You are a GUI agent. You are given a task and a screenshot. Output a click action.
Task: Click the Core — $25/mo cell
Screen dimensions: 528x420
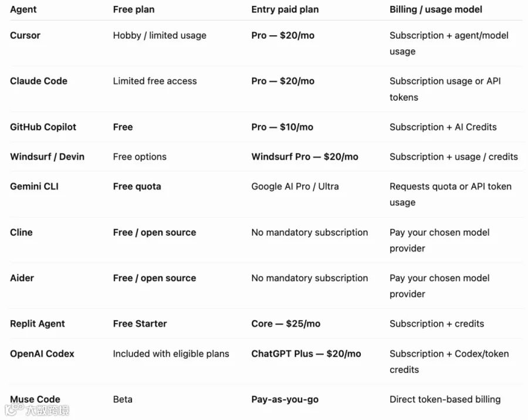coord(286,324)
